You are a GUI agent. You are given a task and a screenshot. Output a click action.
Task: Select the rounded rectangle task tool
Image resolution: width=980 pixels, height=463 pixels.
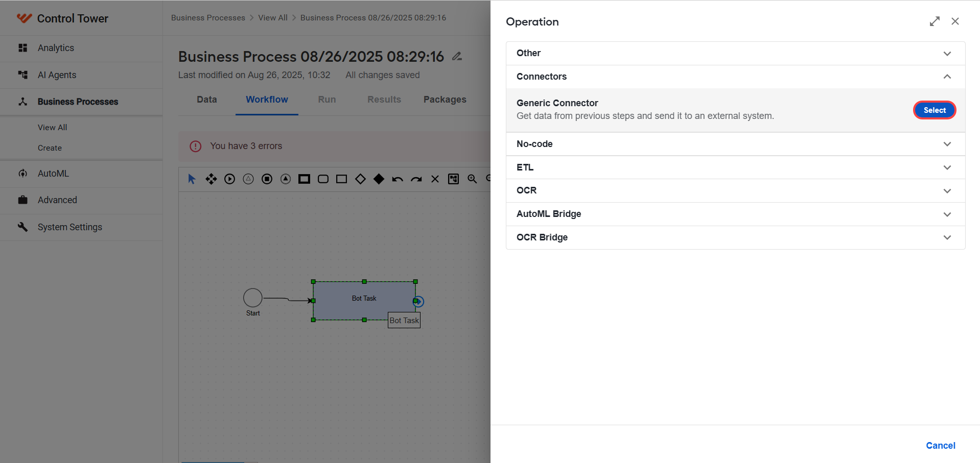(x=323, y=179)
